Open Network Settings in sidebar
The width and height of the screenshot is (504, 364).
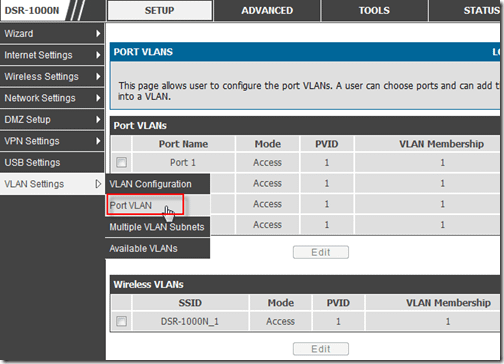[52, 98]
